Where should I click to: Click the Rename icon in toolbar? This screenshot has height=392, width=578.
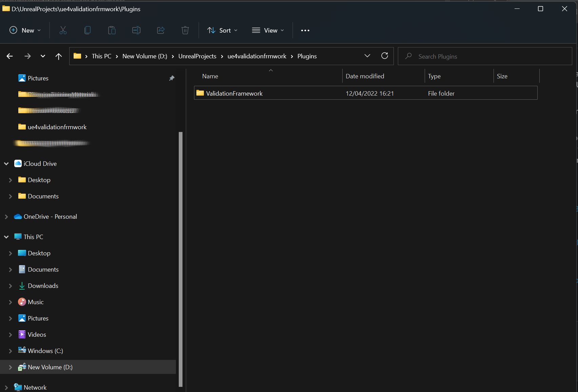tap(136, 31)
